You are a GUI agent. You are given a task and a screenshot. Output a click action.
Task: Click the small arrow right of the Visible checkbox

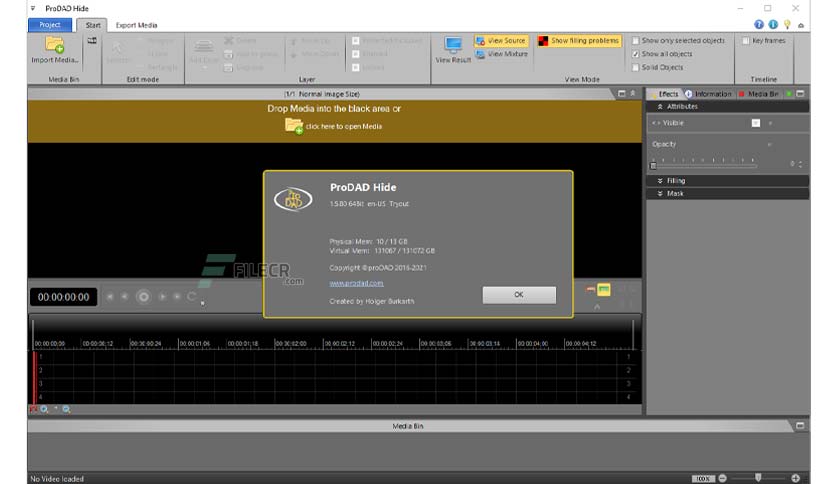[770, 123]
